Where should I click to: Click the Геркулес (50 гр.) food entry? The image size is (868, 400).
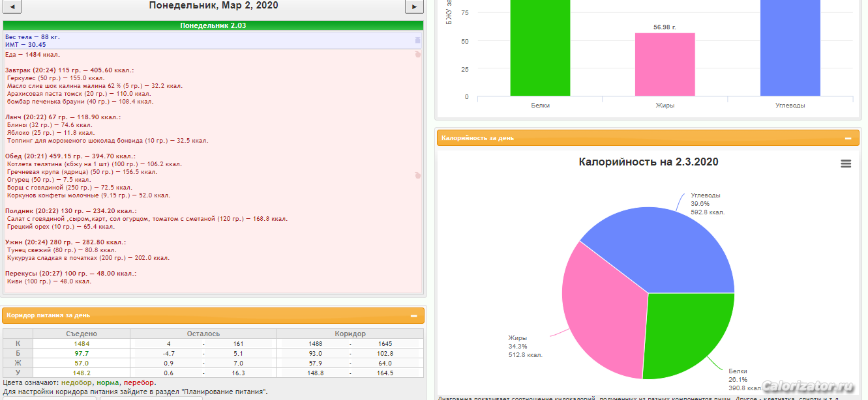pyautogui.click(x=51, y=78)
